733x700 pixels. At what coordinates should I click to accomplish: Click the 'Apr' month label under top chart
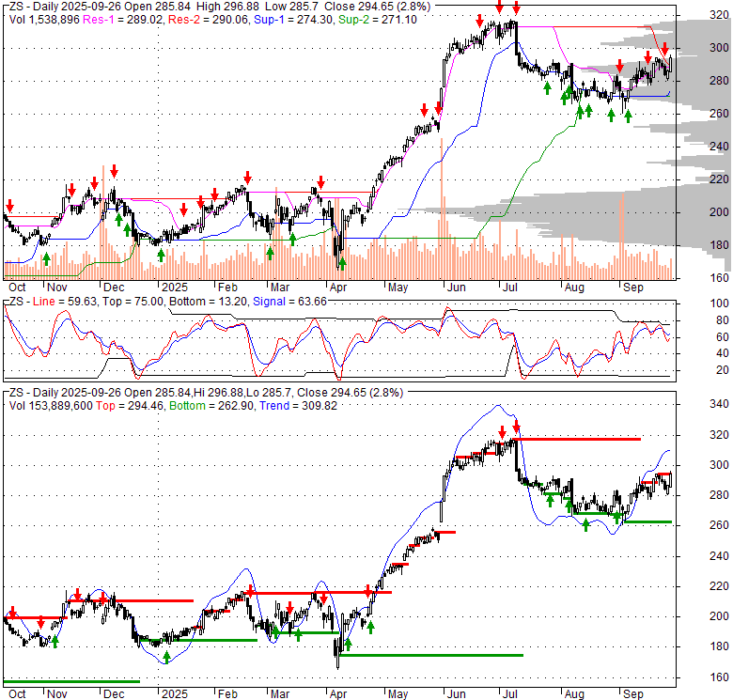click(x=338, y=288)
